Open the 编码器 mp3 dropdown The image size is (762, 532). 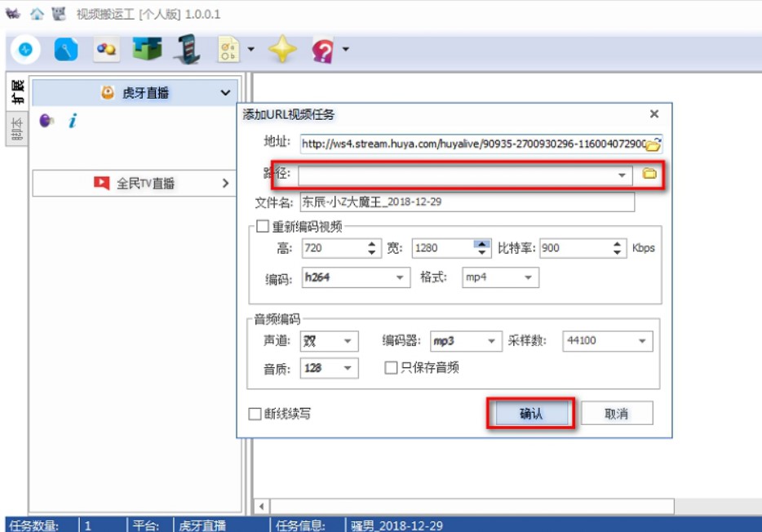(x=465, y=341)
